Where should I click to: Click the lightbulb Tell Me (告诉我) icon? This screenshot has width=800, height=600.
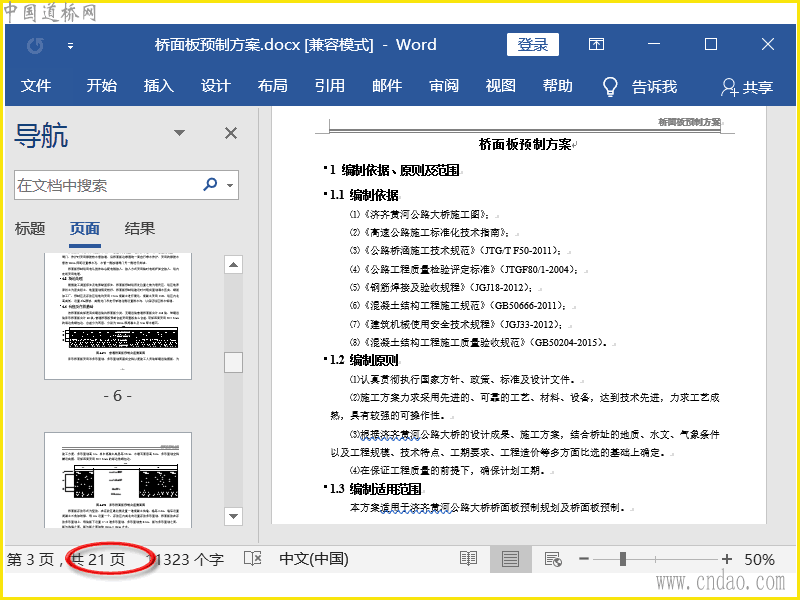(610, 87)
